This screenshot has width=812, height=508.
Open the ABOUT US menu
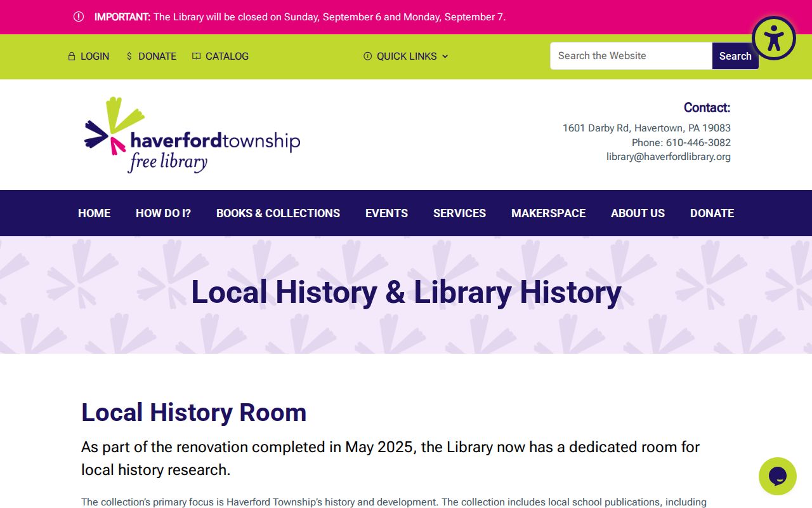(x=638, y=213)
